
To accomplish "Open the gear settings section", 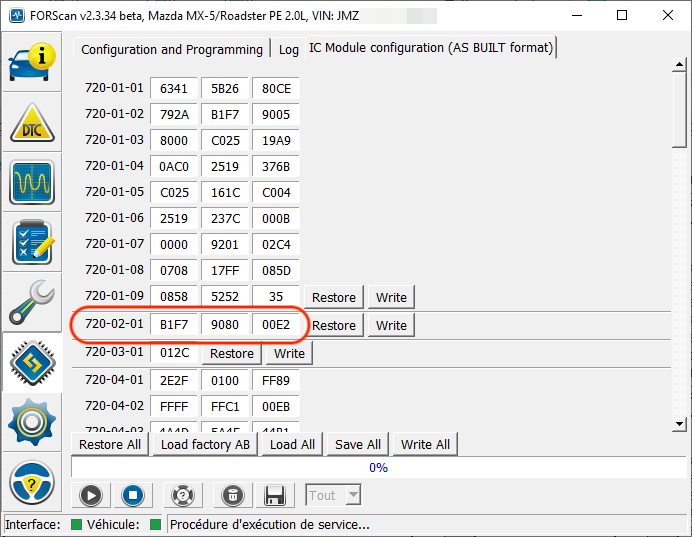I will [32, 422].
